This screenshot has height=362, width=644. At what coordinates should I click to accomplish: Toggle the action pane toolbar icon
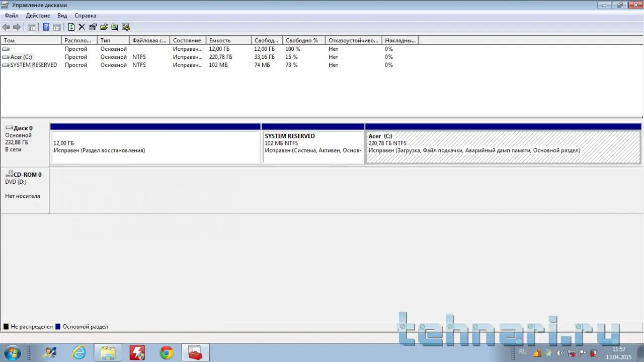point(57,27)
